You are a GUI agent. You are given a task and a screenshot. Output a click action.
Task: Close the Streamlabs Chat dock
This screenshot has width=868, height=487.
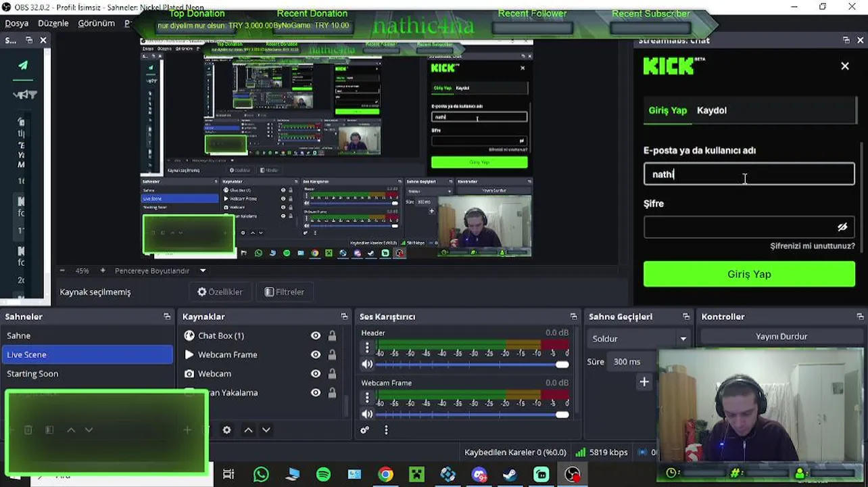coord(861,41)
